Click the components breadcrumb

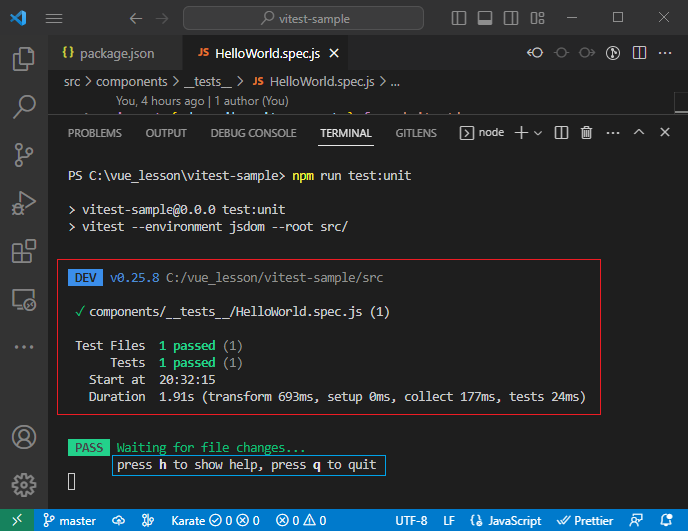[x=132, y=82]
